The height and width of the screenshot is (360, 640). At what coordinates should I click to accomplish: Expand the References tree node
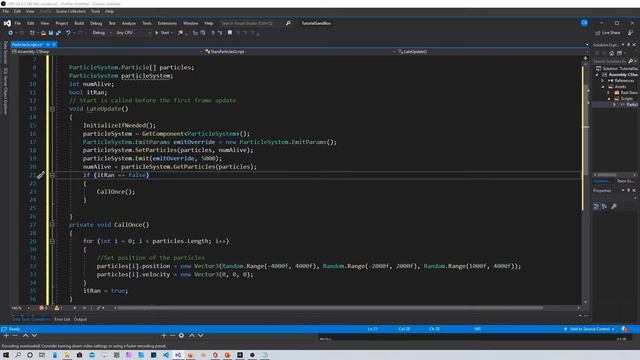click(603, 81)
